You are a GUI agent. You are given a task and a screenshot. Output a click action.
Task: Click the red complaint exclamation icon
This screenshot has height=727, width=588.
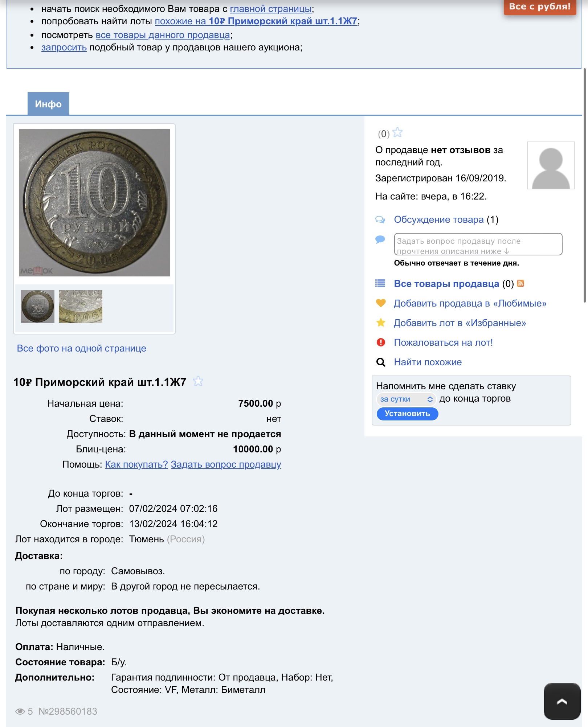click(381, 342)
